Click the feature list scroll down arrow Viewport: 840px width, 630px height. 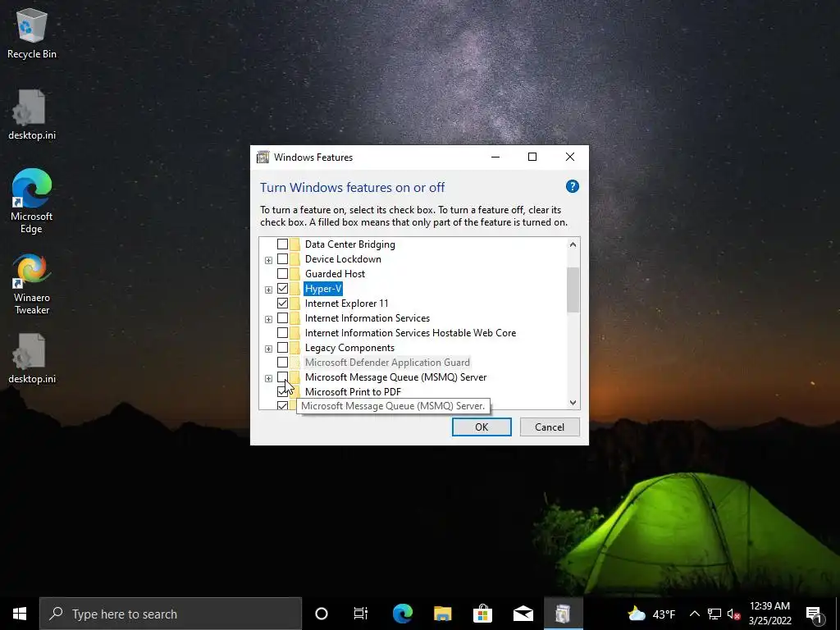click(573, 402)
